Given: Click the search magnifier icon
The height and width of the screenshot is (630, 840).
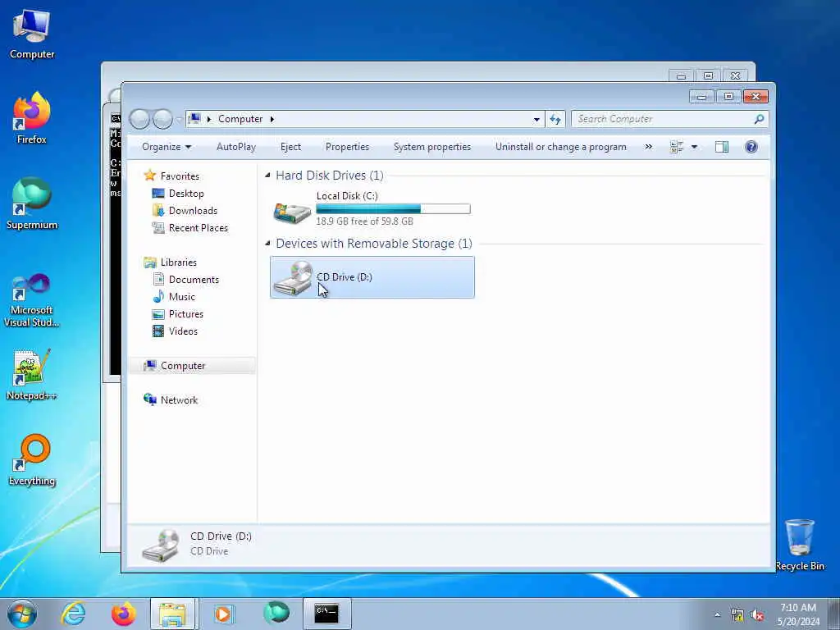Looking at the screenshot, I should (759, 119).
